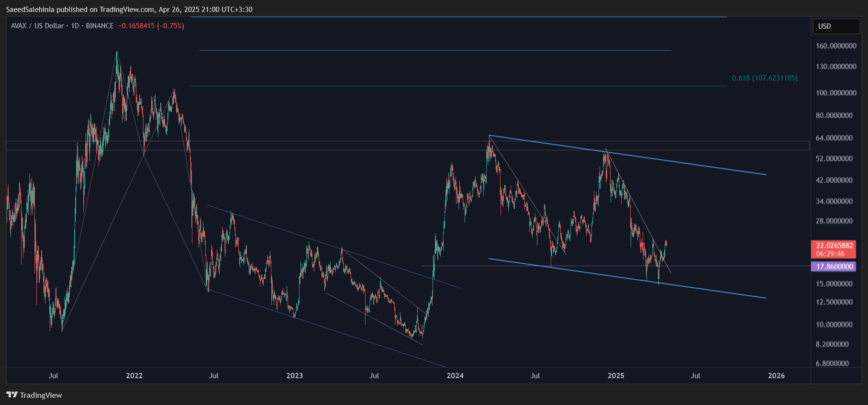
Task: Click the 6.8000000 price axis value
Action: coord(832,363)
